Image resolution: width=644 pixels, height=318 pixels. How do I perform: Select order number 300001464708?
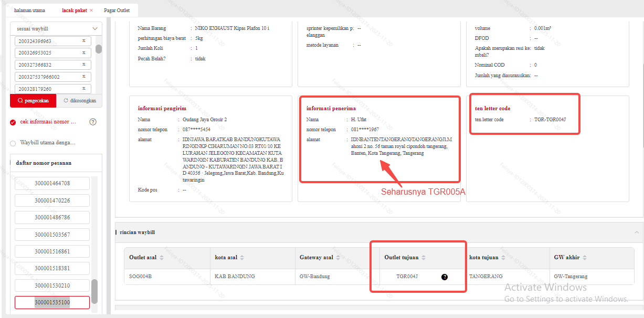point(52,183)
